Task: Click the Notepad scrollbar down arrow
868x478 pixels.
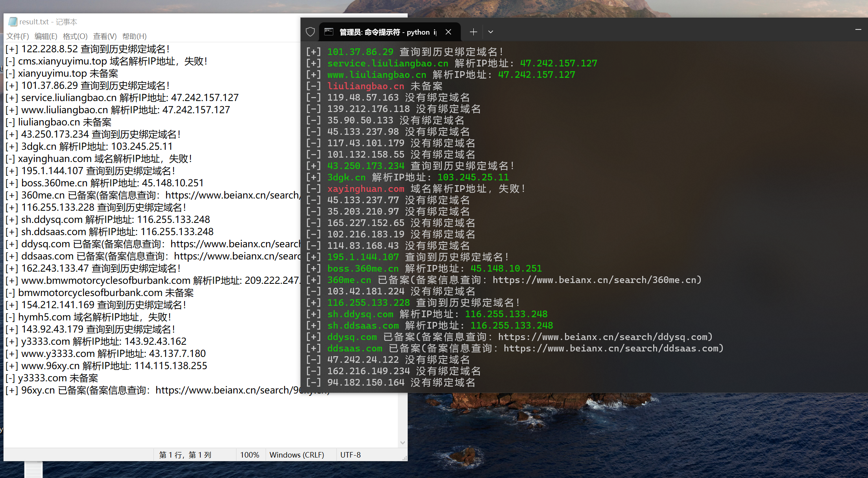Action: [x=403, y=443]
